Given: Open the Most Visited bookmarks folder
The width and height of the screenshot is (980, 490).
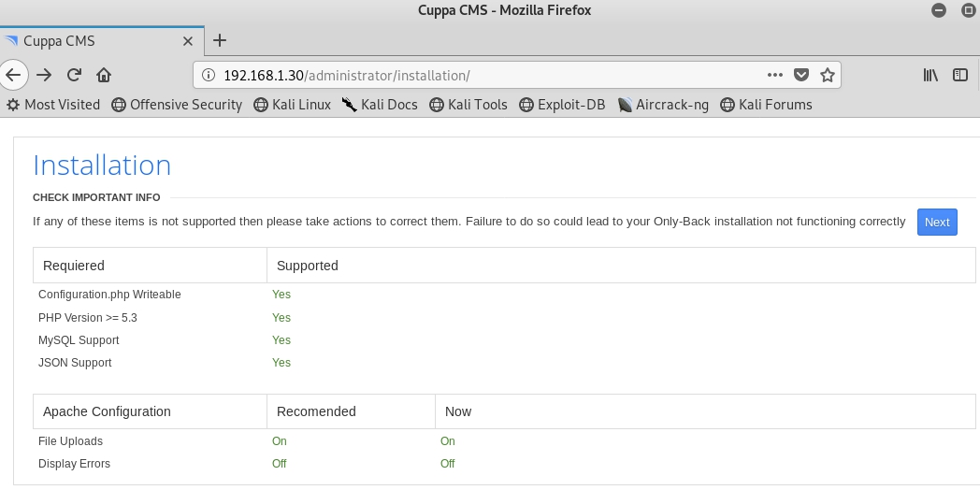Looking at the screenshot, I should (53, 105).
